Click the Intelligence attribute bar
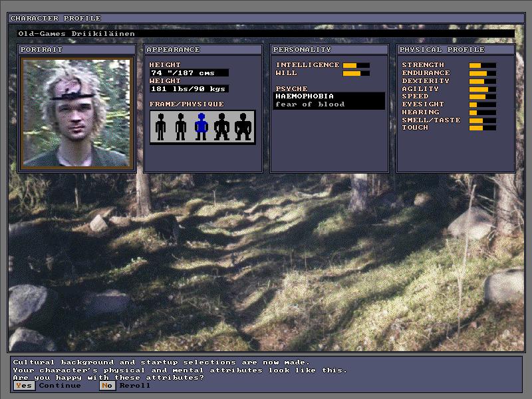This screenshot has height=399, width=532. click(356, 65)
